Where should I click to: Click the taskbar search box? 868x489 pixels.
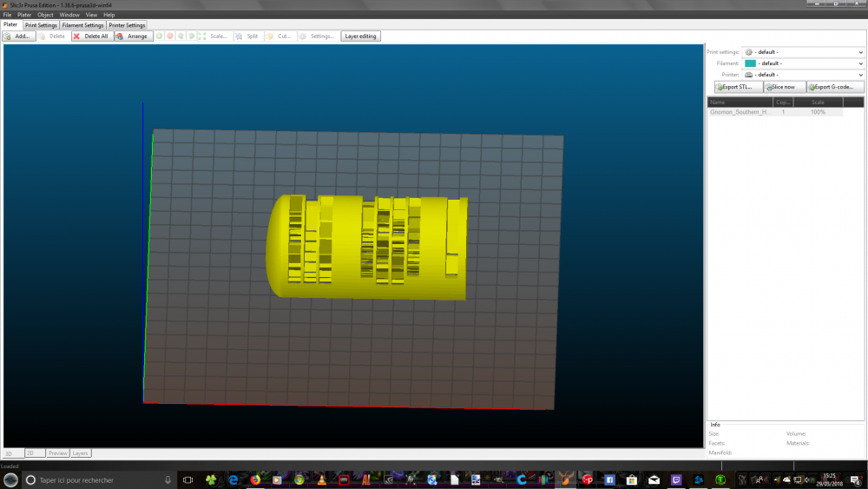[100, 479]
